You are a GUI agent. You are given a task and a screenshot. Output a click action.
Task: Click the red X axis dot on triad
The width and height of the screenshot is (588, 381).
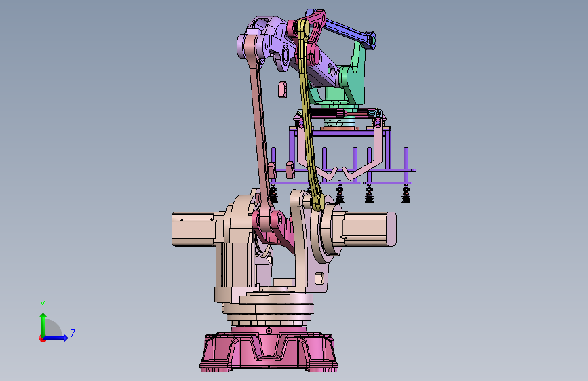[42, 338]
